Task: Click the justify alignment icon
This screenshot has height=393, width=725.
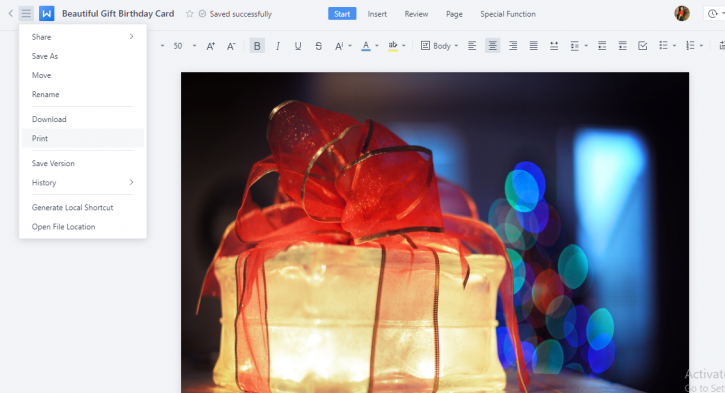Action: [x=534, y=46]
